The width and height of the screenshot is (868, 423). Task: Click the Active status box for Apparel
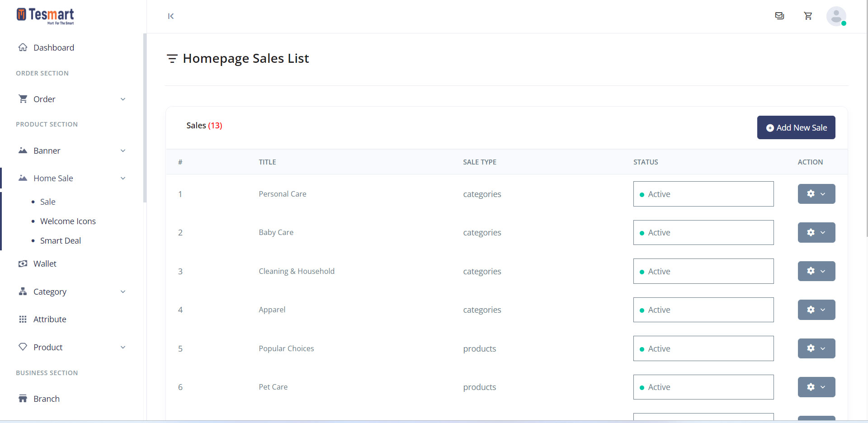(x=703, y=310)
